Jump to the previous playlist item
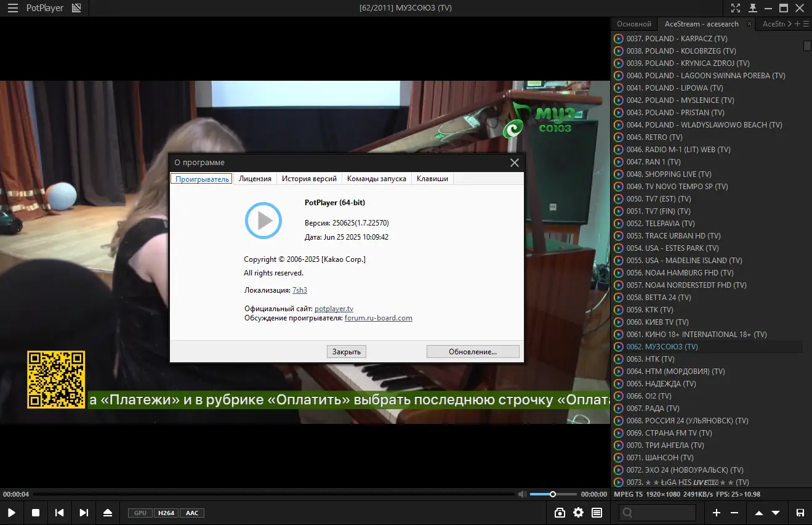The height and width of the screenshot is (525, 812). pyautogui.click(x=60, y=513)
